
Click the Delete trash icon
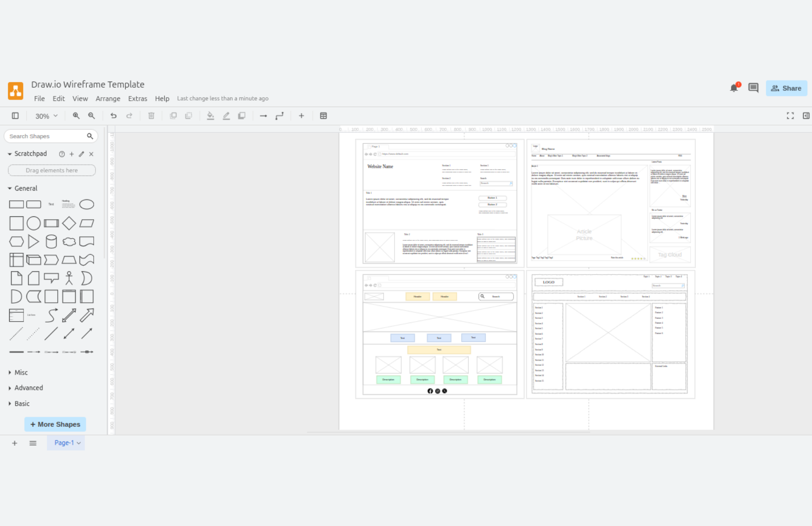[151, 116]
